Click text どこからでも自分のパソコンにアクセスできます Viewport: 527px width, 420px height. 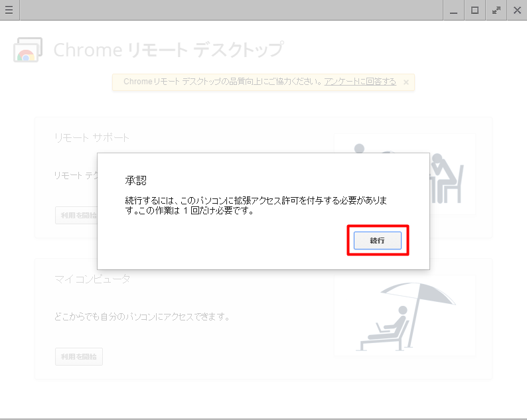142,316
